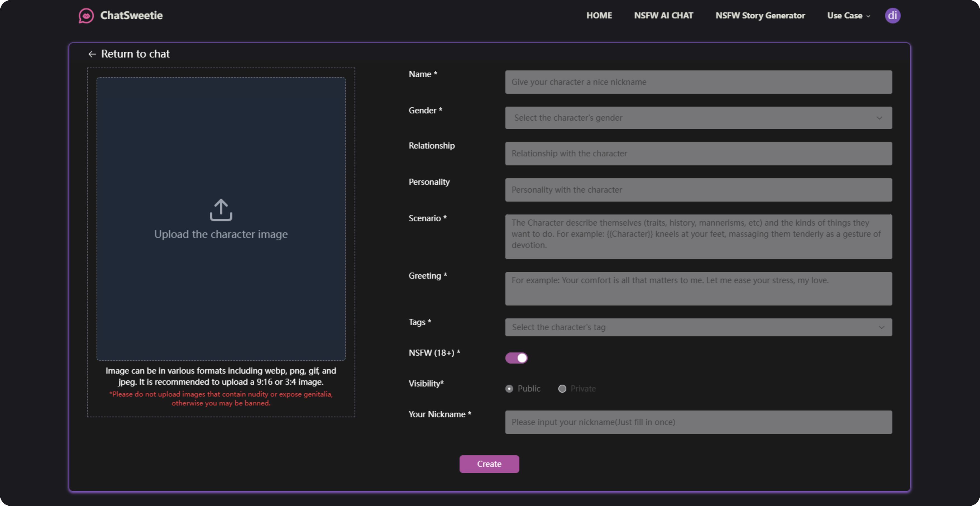This screenshot has width=980, height=506.
Task: Click the upload arrow icon
Action: tap(221, 210)
